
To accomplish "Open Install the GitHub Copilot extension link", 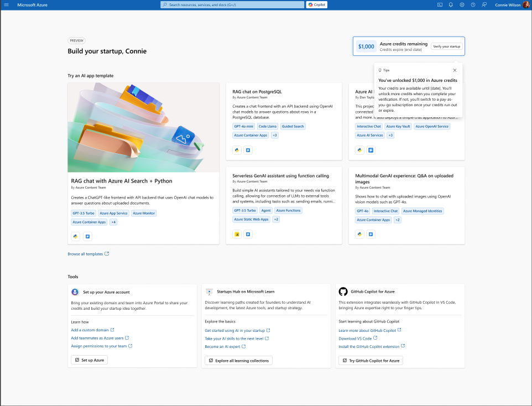I will tap(372, 347).
